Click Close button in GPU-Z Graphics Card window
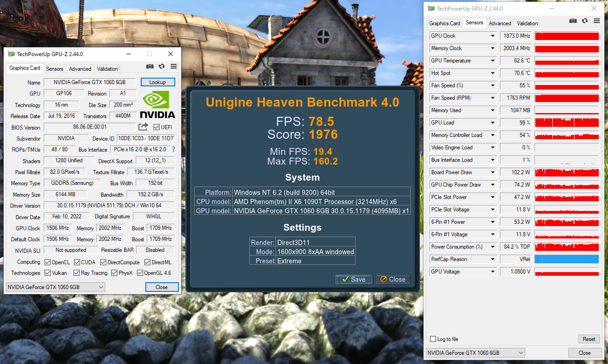This screenshot has width=608, height=364. tap(161, 287)
